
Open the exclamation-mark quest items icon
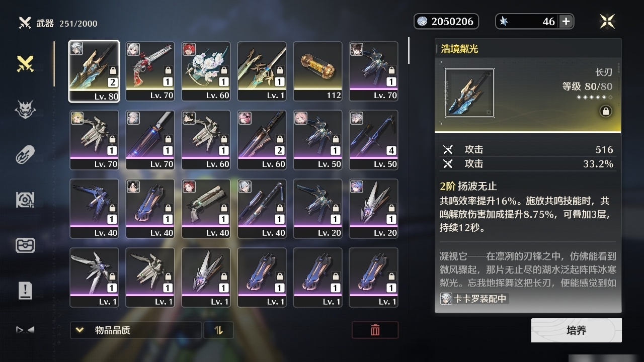(x=25, y=290)
